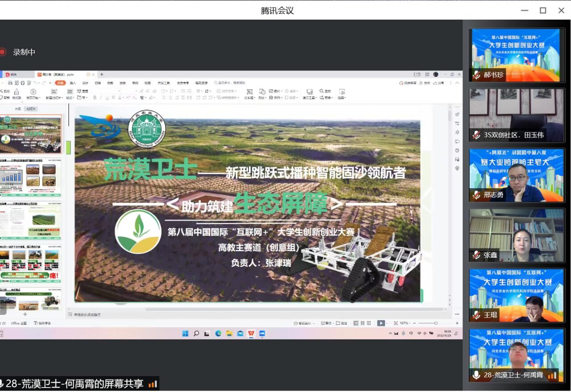Click the Presentation Tools (演示工具) icon

(310, 91)
